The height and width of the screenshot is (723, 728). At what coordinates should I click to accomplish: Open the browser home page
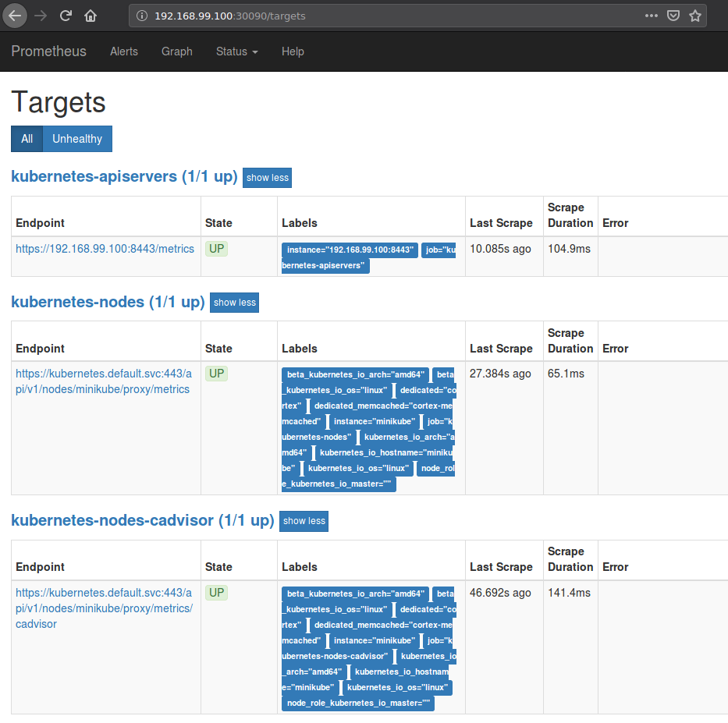(91, 16)
